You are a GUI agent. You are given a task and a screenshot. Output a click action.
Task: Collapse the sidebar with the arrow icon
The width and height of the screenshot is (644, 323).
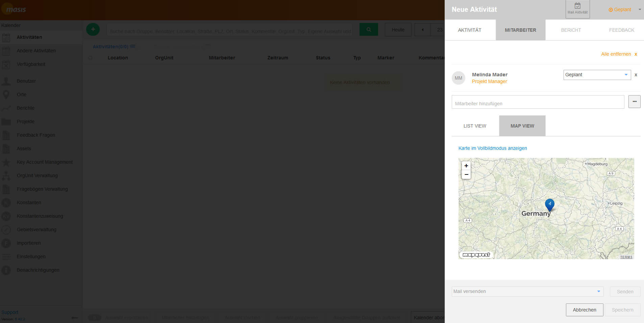(x=75, y=318)
